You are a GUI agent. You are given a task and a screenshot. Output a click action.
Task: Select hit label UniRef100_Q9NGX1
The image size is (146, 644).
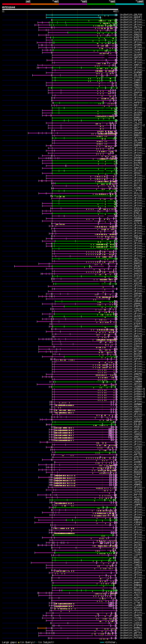pyautogui.click(x=131, y=85)
